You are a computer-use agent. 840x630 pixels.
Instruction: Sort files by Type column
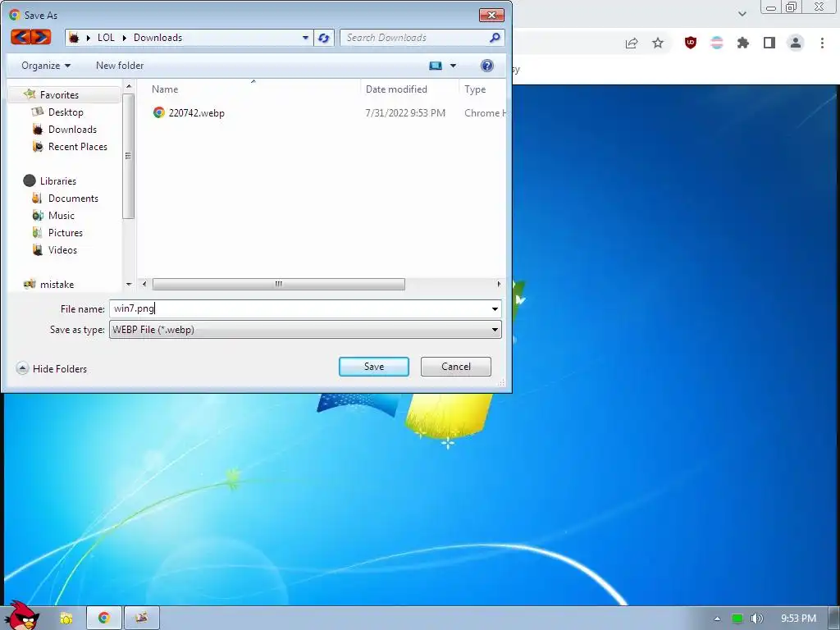[x=475, y=89]
